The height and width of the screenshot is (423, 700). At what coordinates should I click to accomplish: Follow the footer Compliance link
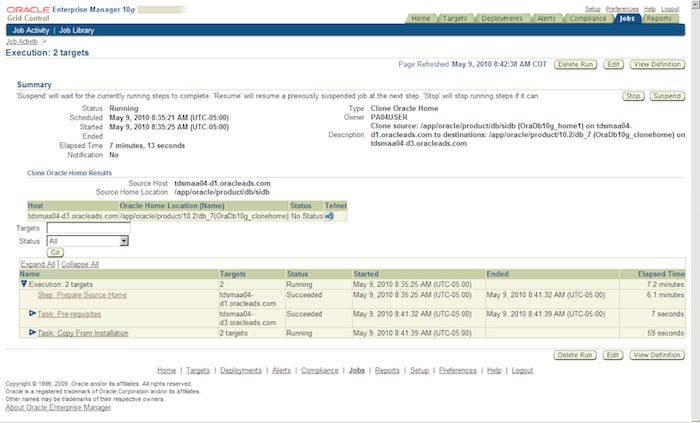click(x=320, y=370)
